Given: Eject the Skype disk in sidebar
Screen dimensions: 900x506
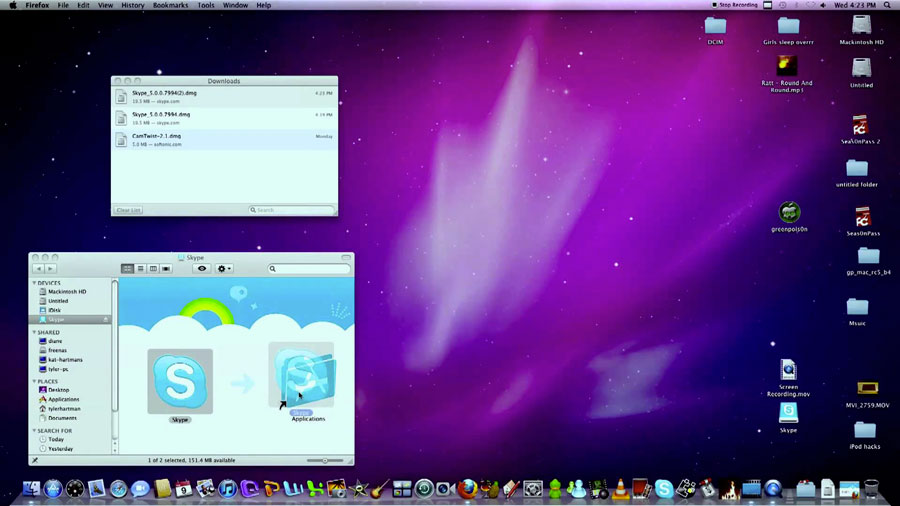Looking at the screenshot, I should click(x=106, y=320).
